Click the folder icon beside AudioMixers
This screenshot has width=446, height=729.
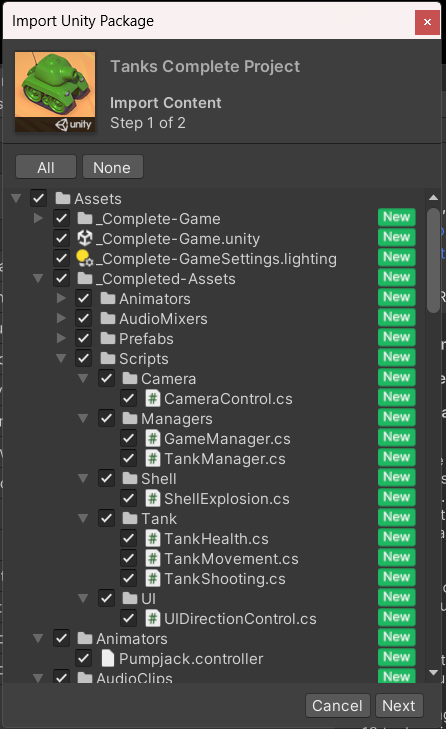[x=108, y=318]
